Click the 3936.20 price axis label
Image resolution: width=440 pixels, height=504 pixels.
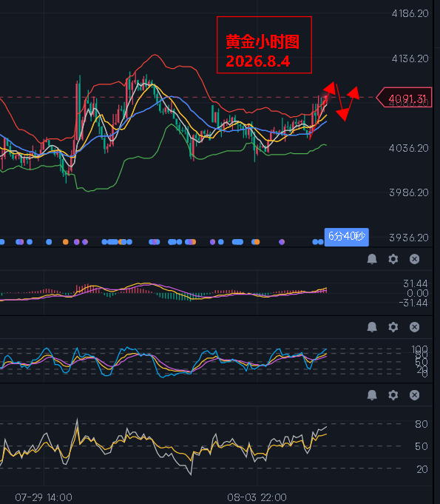pyautogui.click(x=409, y=238)
